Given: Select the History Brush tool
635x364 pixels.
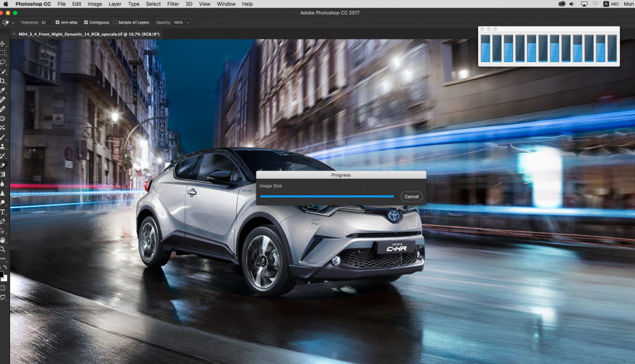Looking at the screenshot, I should point(3,156).
